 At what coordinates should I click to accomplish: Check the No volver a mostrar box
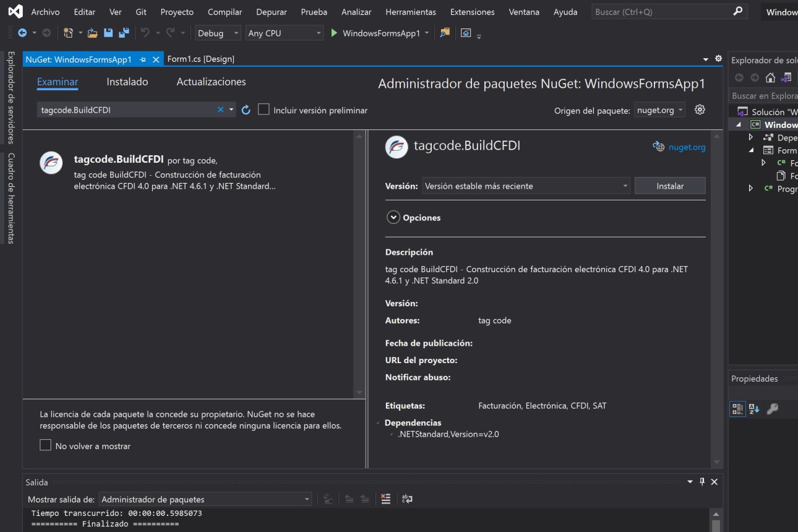point(45,445)
